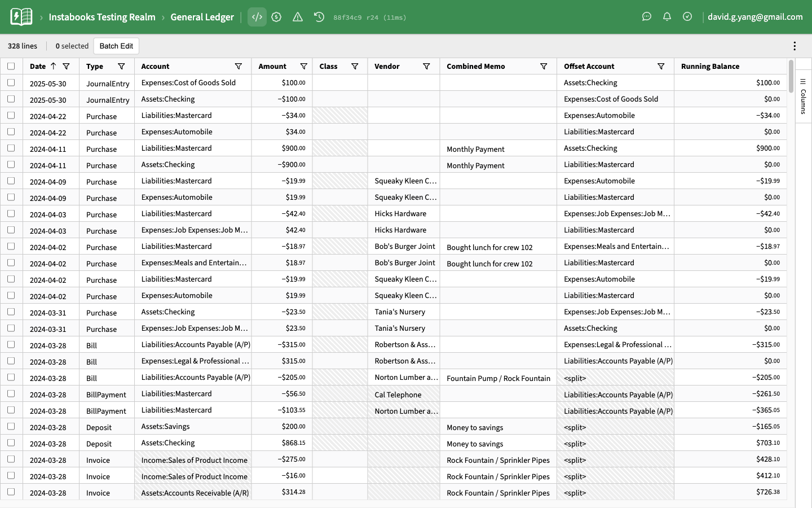Select 'Fountain Pump / Rock Fountain' memo

[x=498, y=378]
